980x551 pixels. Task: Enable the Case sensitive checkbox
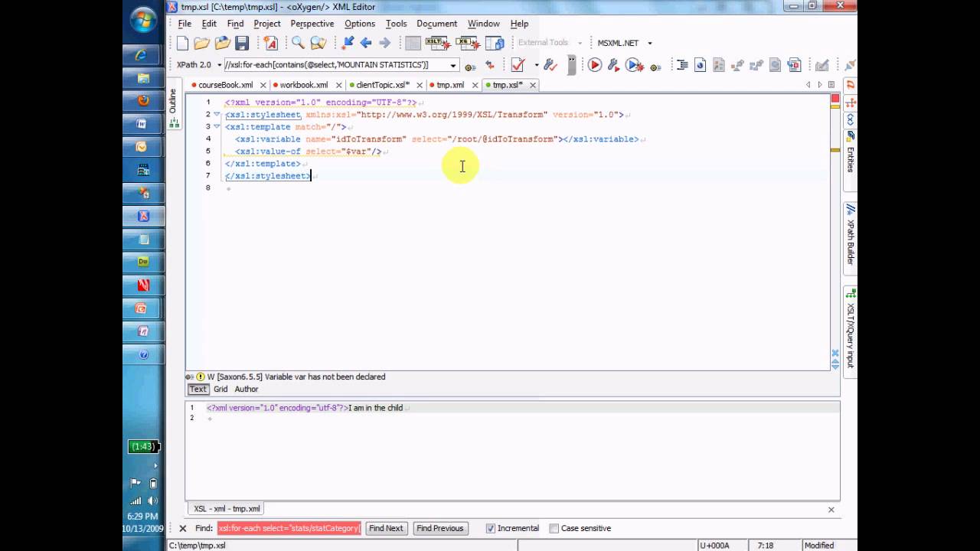(554, 528)
